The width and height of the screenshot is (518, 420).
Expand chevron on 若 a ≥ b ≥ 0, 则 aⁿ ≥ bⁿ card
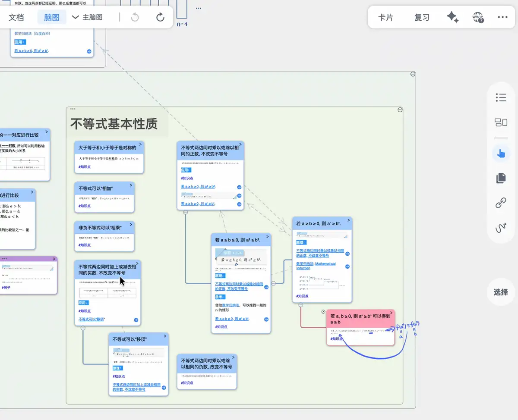[x=349, y=220]
